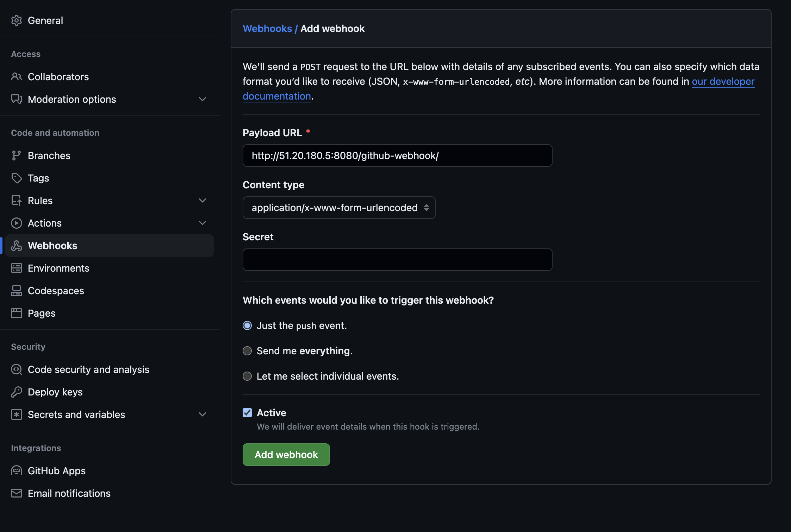Click the Deploy keys key icon
The image size is (791, 532).
click(x=17, y=392)
